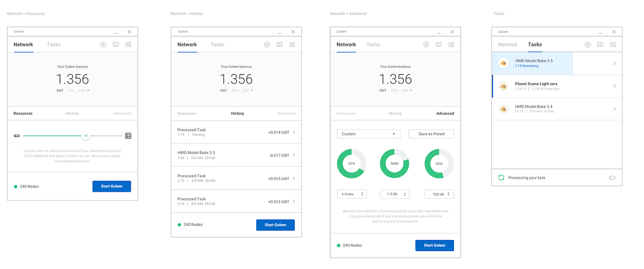Click the Save as Preset button
Image resolution: width=644 pixels, height=269 pixels.
click(x=431, y=134)
